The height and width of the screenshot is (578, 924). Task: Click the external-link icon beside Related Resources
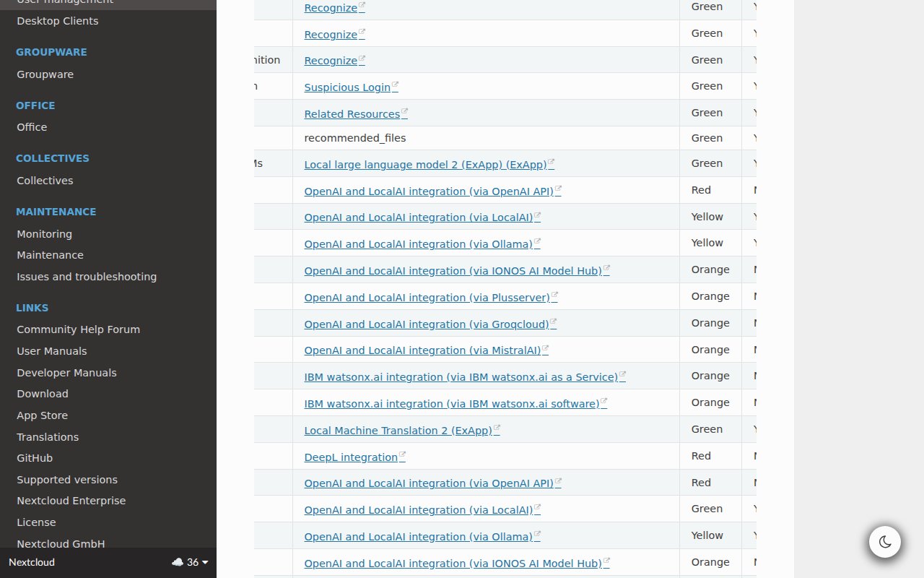coord(404,113)
